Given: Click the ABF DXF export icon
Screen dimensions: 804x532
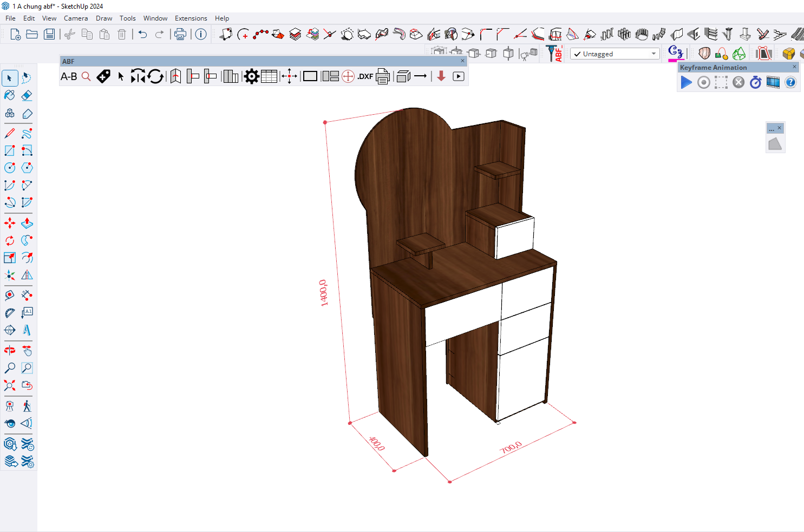Looking at the screenshot, I should click(365, 77).
